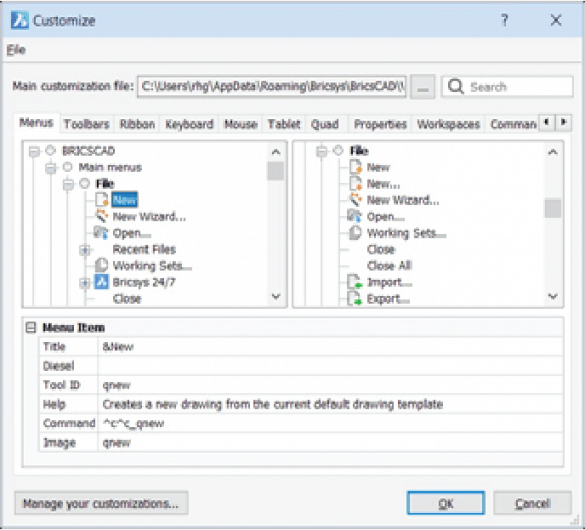
Task: Switch to the Workspaces tab
Action: pos(448,124)
